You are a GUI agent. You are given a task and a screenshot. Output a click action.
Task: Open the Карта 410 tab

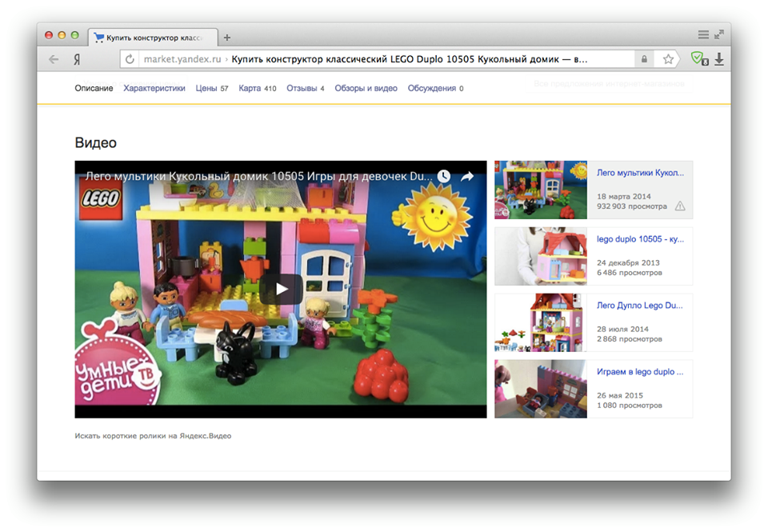click(257, 88)
